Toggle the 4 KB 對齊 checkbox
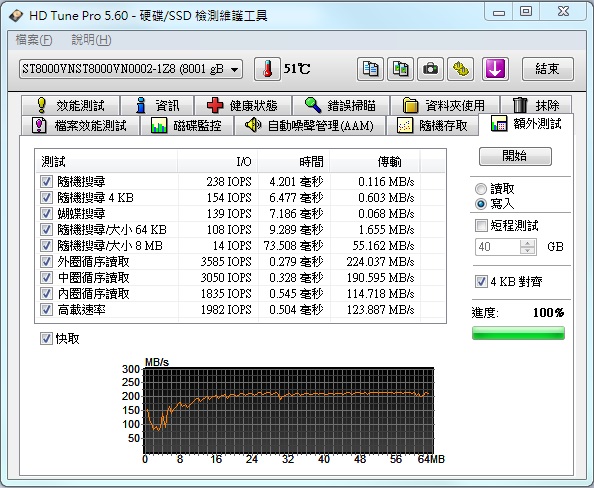The image size is (594, 488). tap(481, 282)
